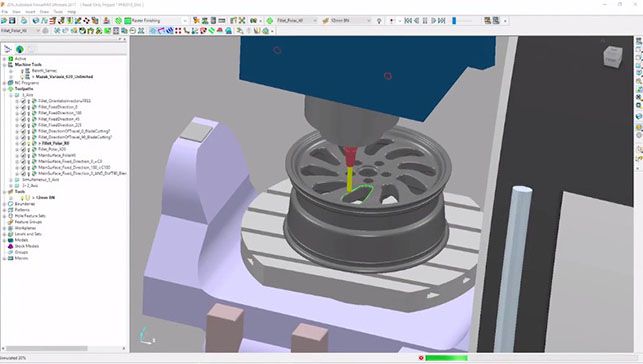Open the Insert menu
The image size is (643, 364).
(30, 12)
